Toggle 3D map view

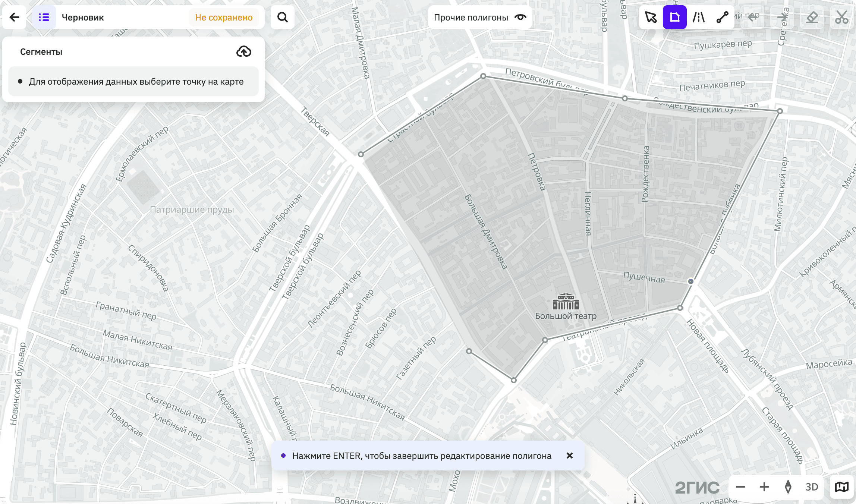pyautogui.click(x=812, y=487)
